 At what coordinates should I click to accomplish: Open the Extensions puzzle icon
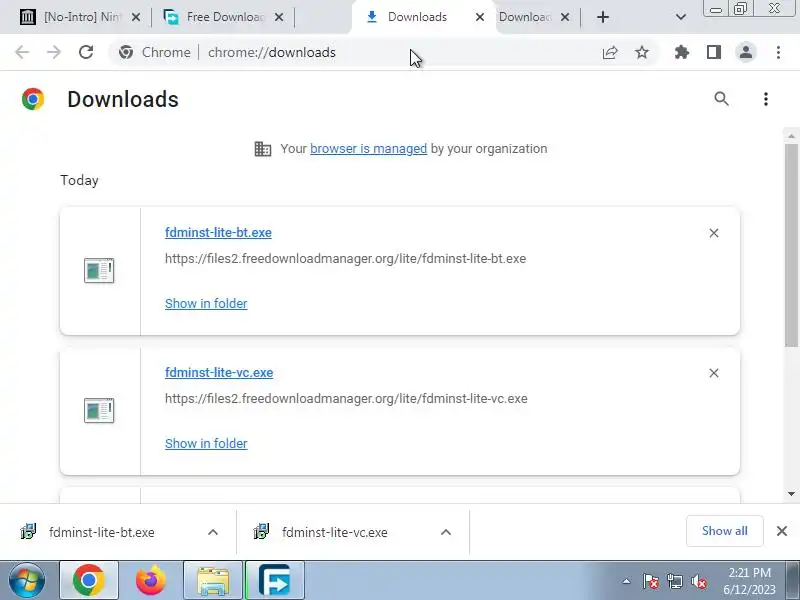682,52
